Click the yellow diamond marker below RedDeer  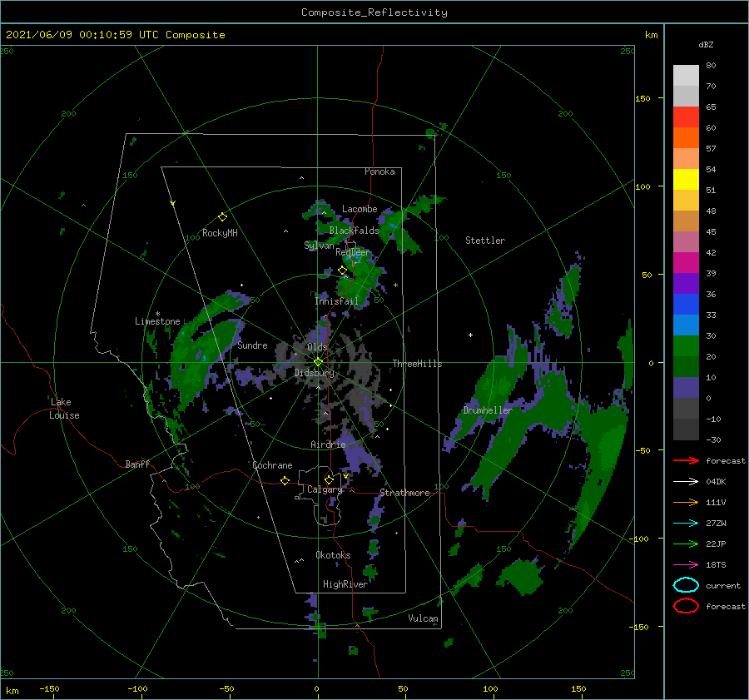pyautogui.click(x=342, y=271)
